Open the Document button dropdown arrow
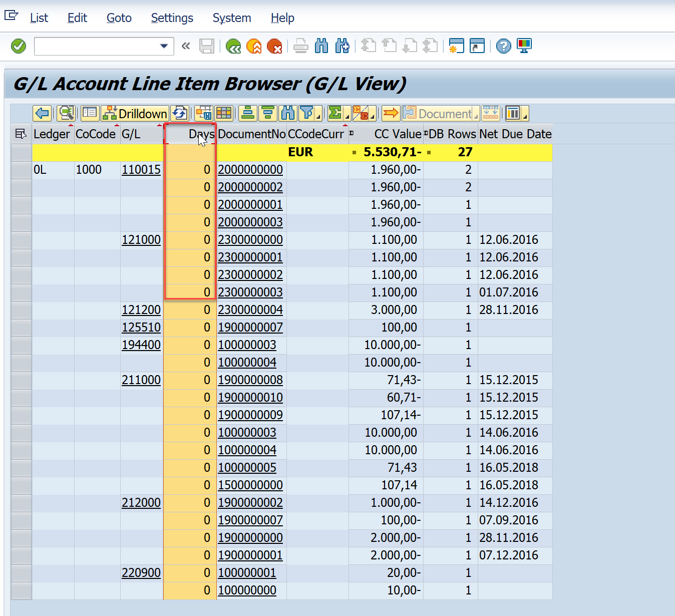The height and width of the screenshot is (616, 675). pos(476,117)
